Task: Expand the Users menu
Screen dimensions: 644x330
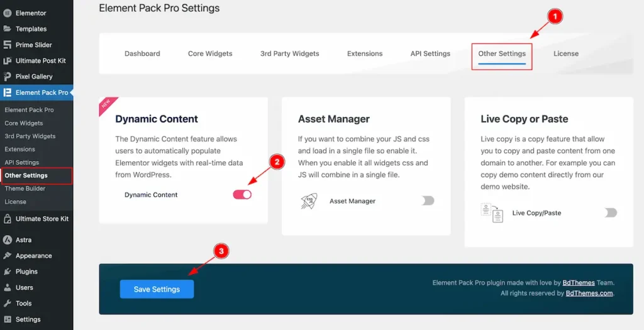Action: [24, 287]
